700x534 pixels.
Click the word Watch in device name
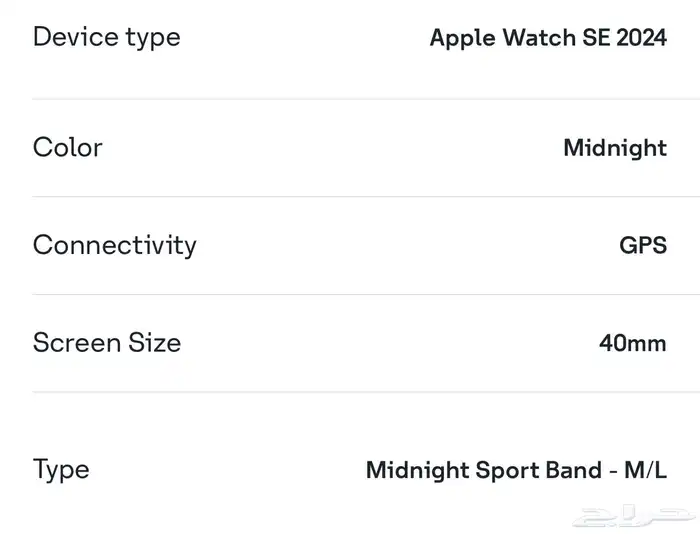(539, 38)
